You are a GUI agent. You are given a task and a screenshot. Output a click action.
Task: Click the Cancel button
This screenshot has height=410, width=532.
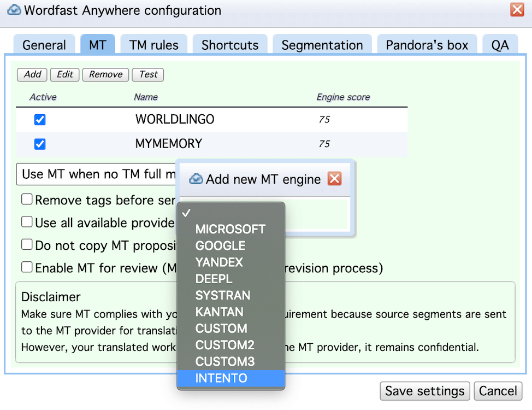tap(498, 391)
